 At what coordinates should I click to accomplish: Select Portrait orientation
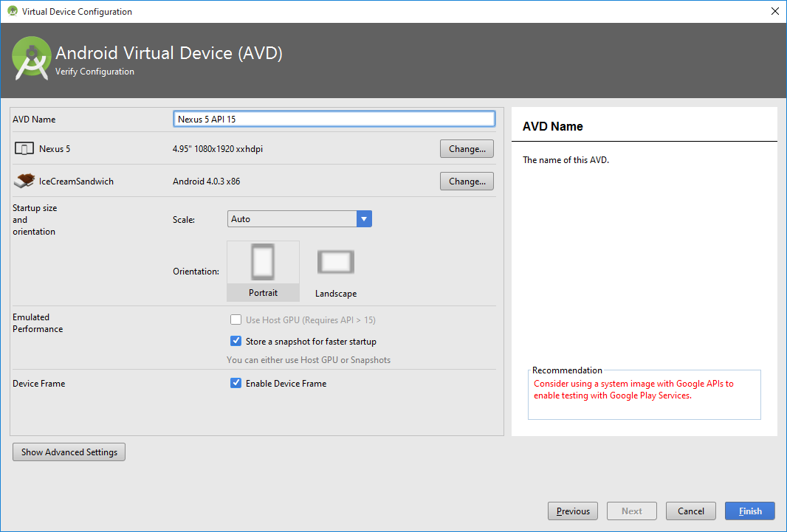pos(263,271)
